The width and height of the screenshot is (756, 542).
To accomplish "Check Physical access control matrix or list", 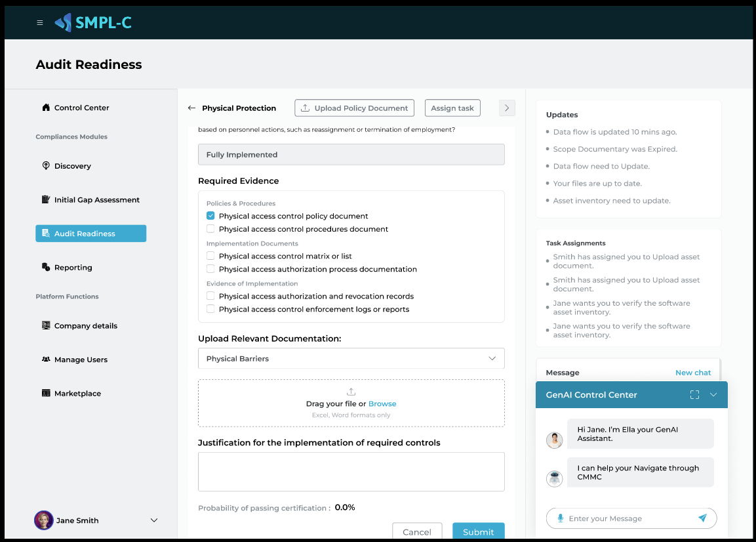I will pyautogui.click(x=210, y=256).
